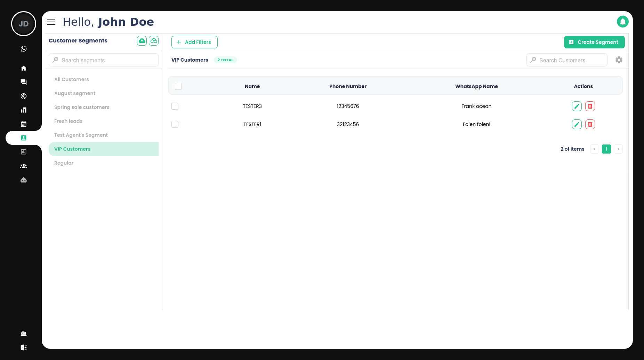Go to next page with right chevron

(x=618, y=149)
